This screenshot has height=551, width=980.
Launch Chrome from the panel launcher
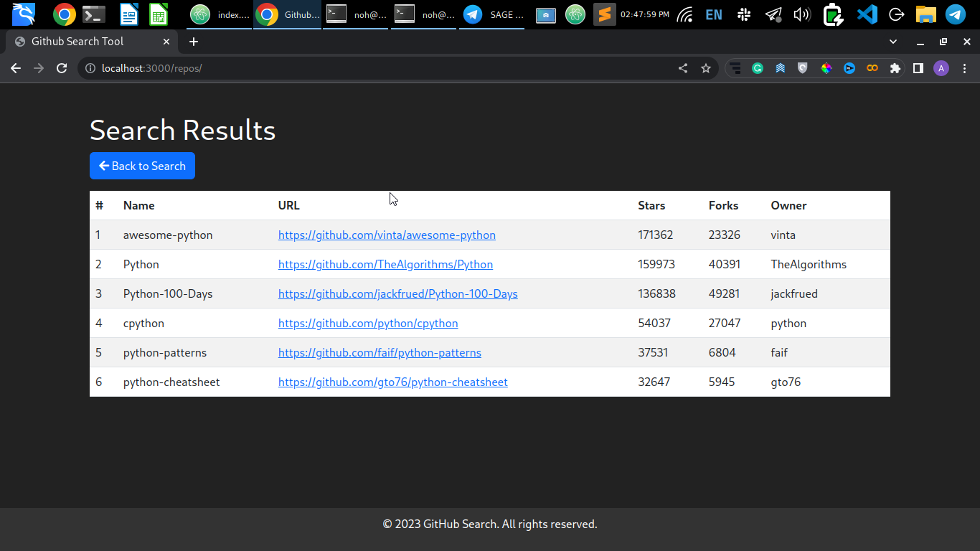pos(65,14)
